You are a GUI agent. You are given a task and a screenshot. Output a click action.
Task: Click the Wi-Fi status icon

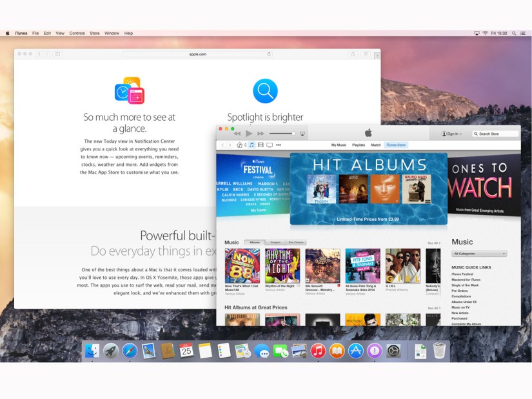[485, 34]
